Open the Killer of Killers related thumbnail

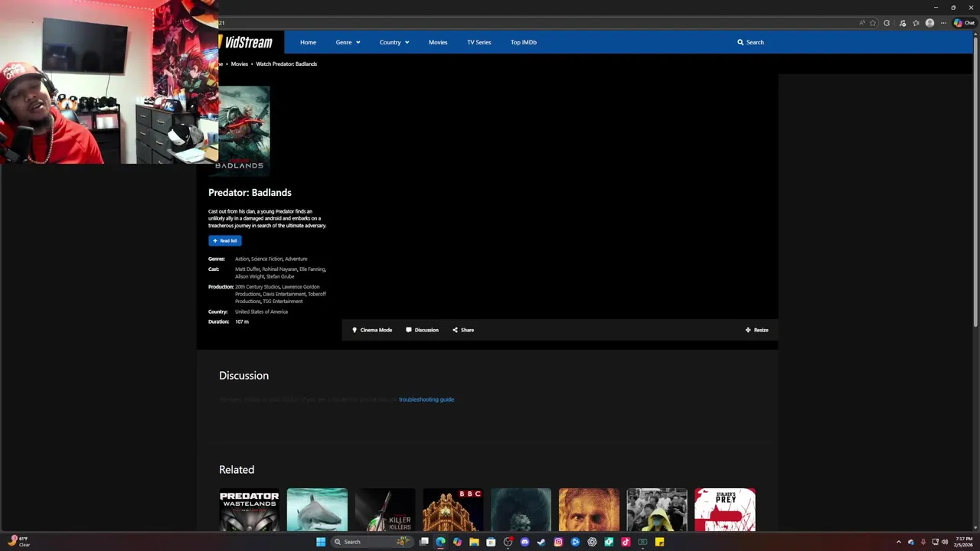385,510
